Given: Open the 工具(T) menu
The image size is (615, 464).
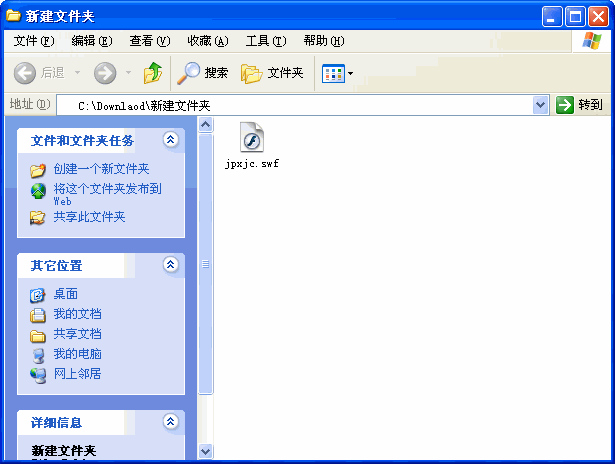Looking at the screenshot, I should (266, 41).
